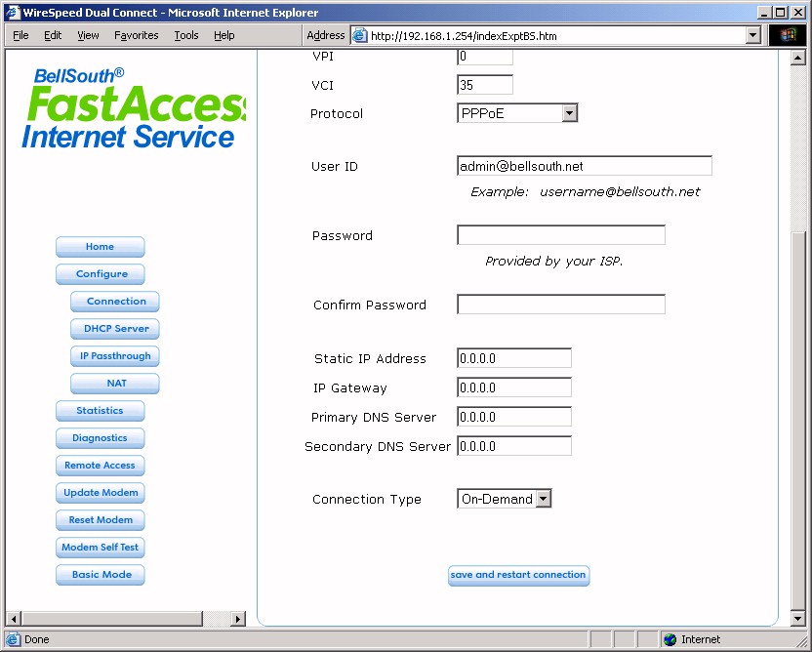812x652 pixels.
Task: Open the NAT settings page
Action: (x=115, y=384)
